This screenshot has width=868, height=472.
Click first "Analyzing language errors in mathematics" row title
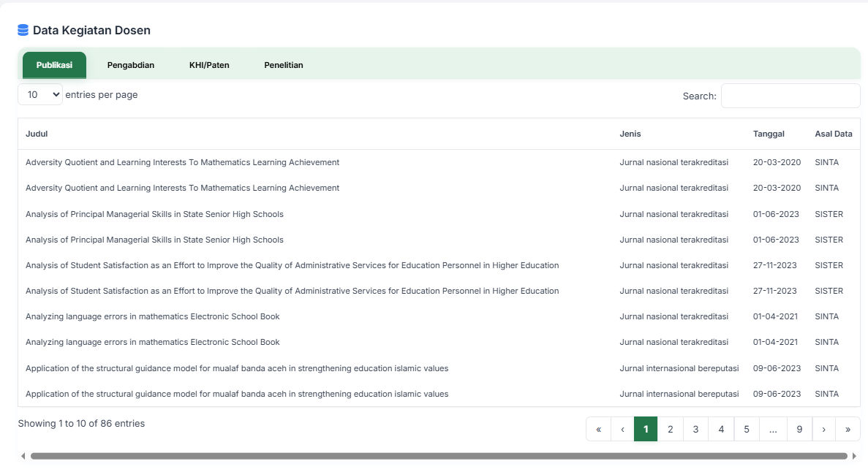point(152,316)
